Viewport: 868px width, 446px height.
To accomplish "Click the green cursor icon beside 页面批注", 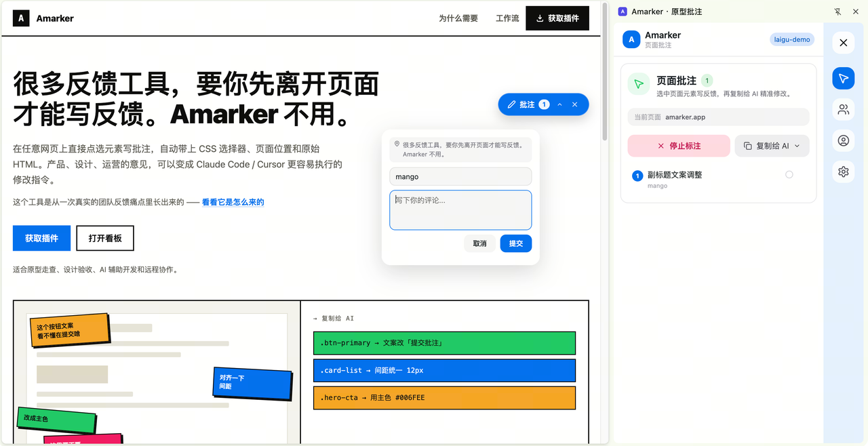I will pyautogui.click(x=638, y=85).
